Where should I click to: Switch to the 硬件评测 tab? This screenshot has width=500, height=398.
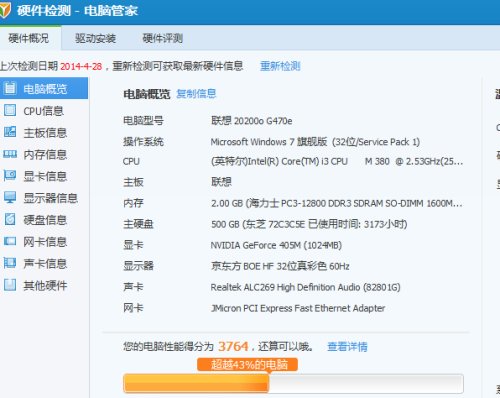[163, 38]
